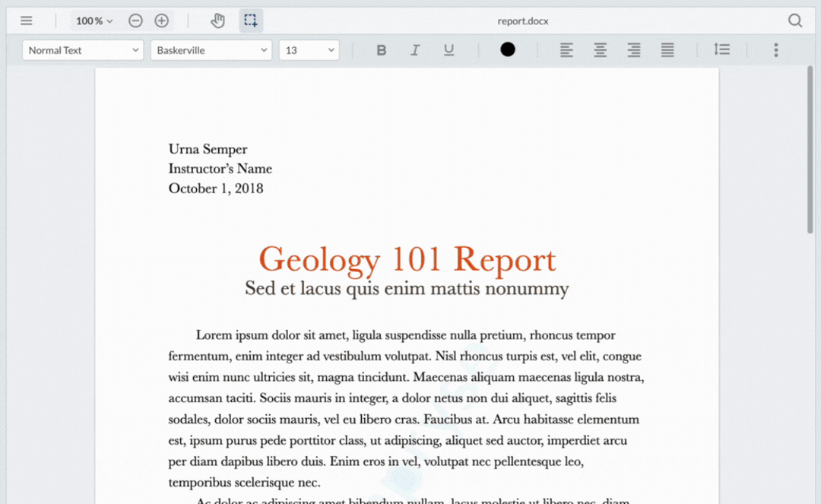
Task: Zoom in using the plus icon
Action: tap(161, 21)
